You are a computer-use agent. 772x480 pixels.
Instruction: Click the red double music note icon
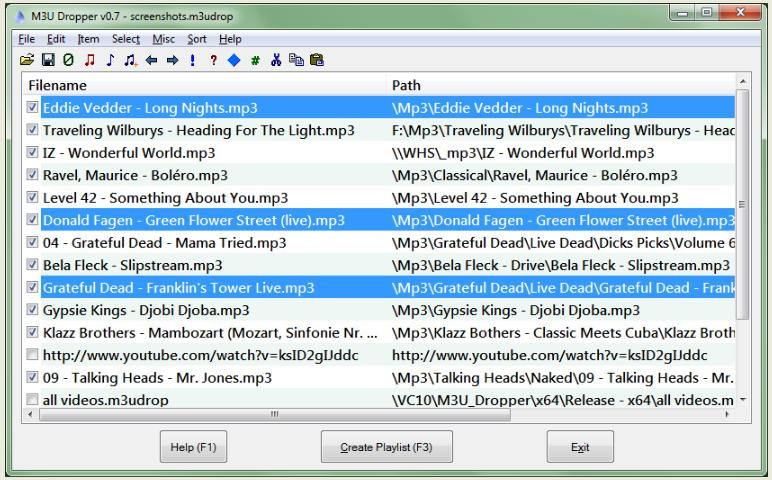(x=90, y=60)
